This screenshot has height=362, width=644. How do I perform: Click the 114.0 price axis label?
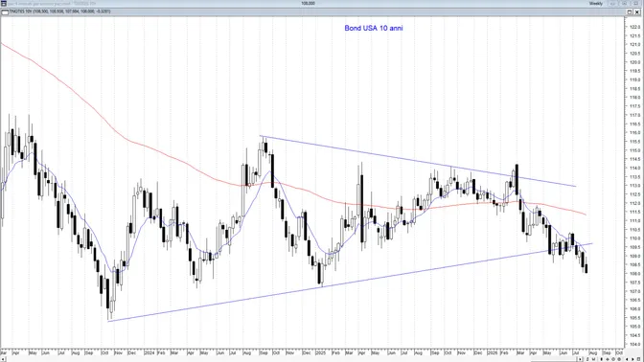pyautogui.click(x=634, y=169)
